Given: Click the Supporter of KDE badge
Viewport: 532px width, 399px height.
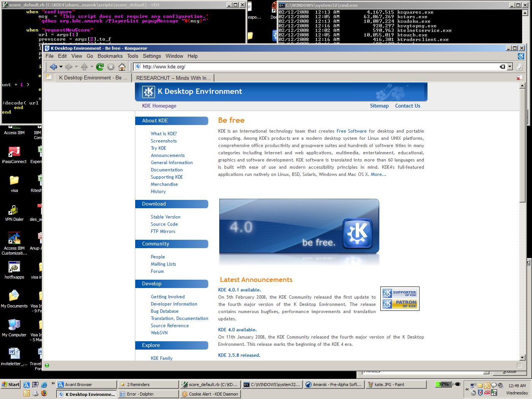Looking at the screenshot, I should click(x=400, y=293).
